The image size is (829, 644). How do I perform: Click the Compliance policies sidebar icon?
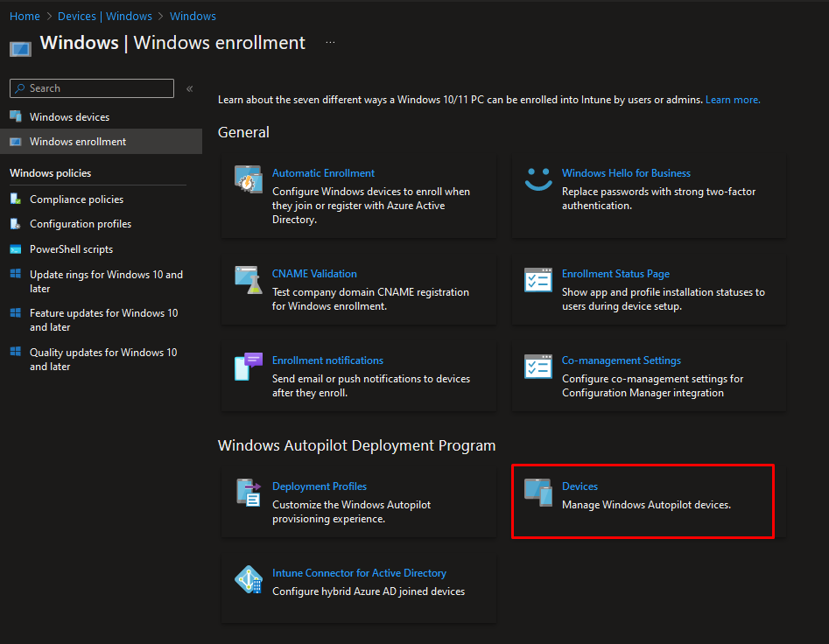(16, 199)
